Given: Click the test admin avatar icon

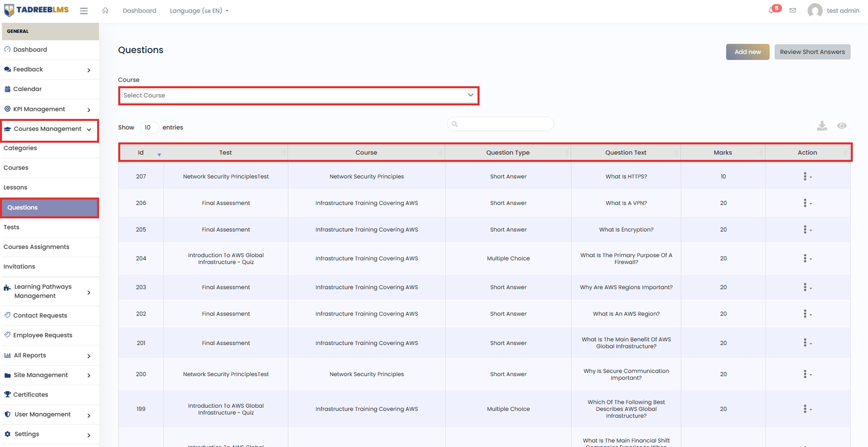Looking at the screenshot, I should [815, 10].
